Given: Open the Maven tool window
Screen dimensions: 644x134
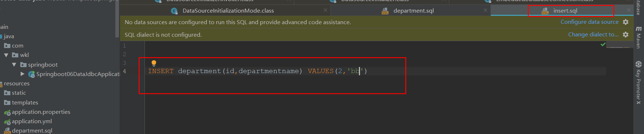Looking at the screenshot, I should coord(639,37).
